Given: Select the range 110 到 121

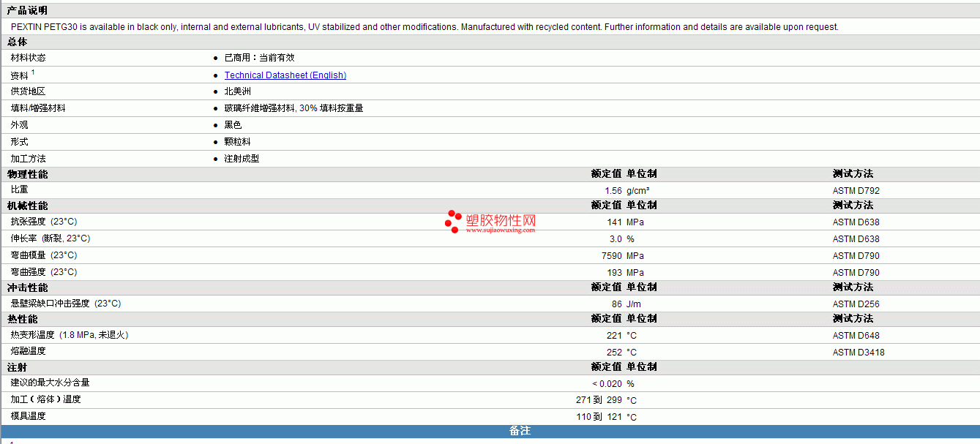Looking at the screenshot, I should pyautogui.click(x=599, y=418).
